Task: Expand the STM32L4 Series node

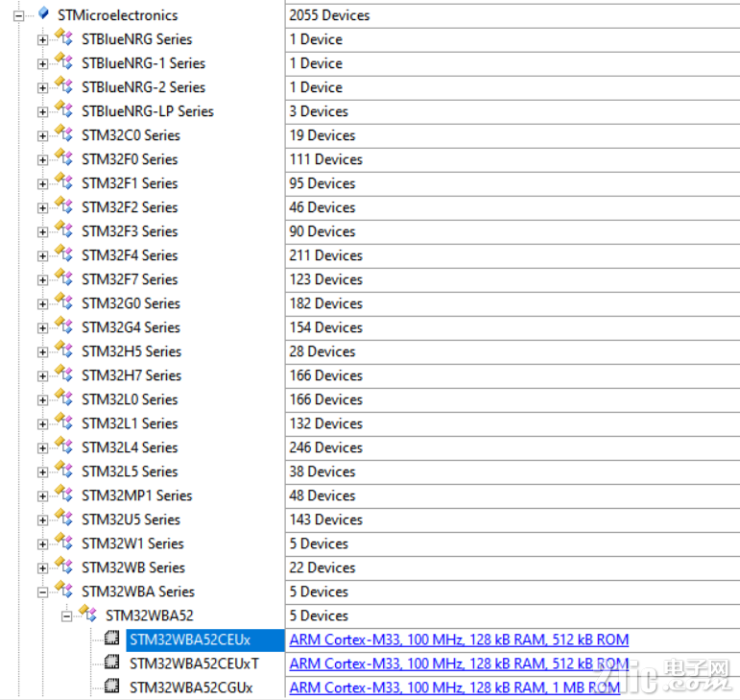Action: pyautogui.click(x=42, y=448)
